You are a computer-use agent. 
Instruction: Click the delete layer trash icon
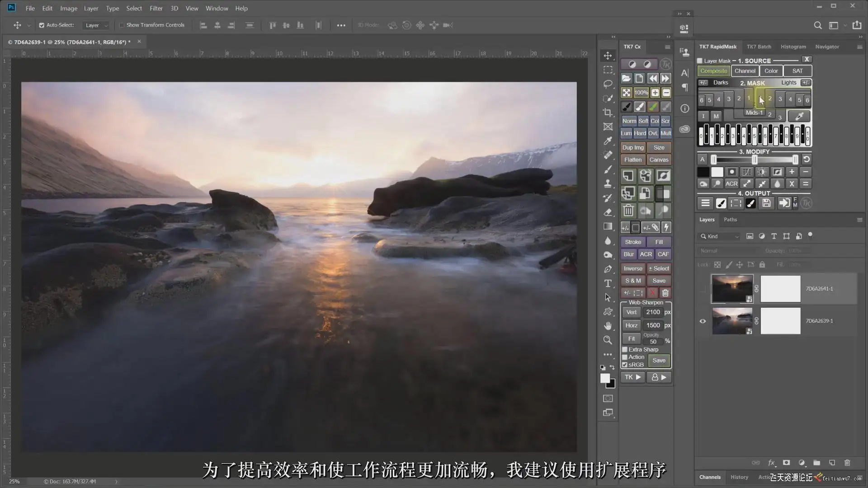tap(847, 463)
